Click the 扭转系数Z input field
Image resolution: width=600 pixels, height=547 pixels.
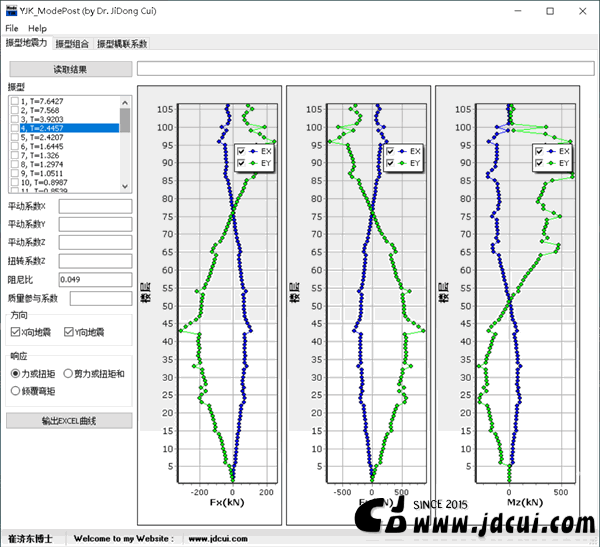click(95, 261)
